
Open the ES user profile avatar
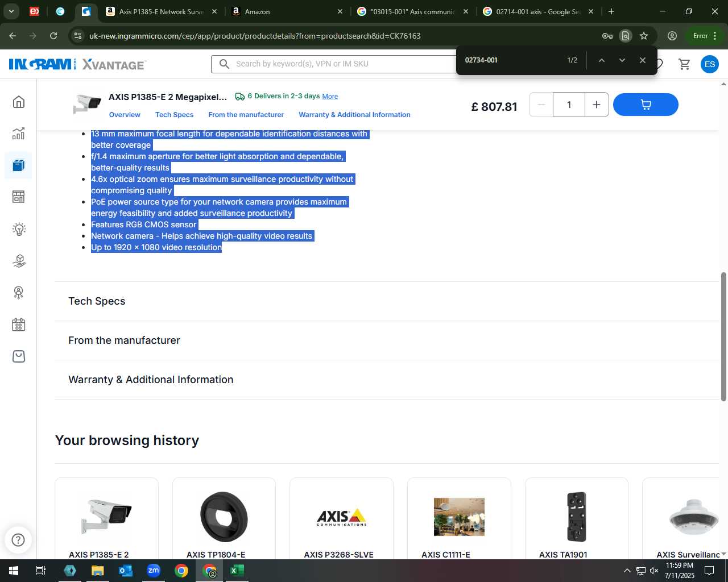pyautogui.click(x=710, y=64)
